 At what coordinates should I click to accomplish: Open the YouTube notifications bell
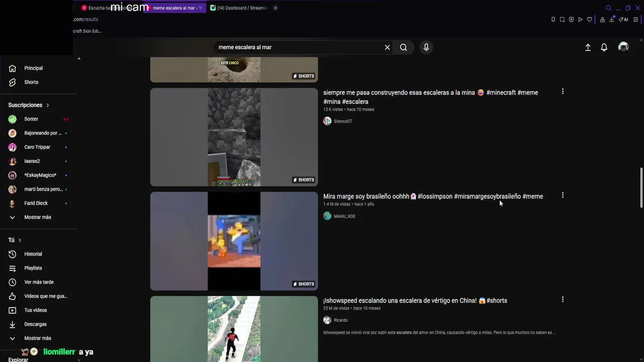[604, 47]
